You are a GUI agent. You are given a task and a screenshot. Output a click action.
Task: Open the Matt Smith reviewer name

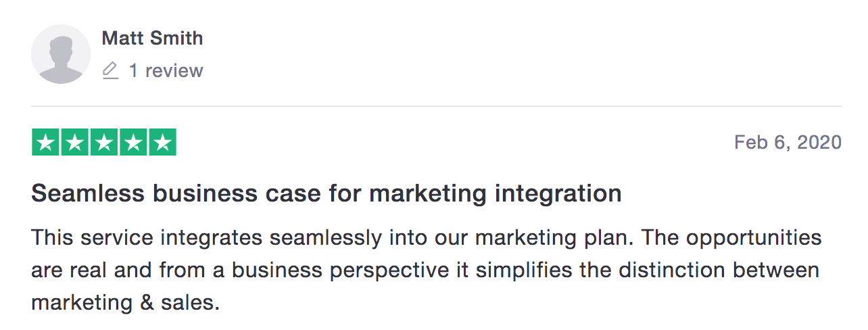tap(152, 38)
